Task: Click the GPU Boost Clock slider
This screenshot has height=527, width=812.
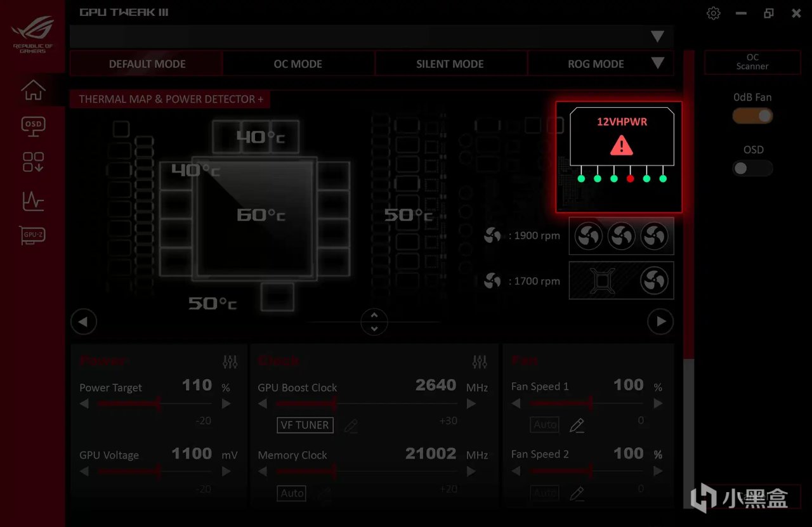Action: tap(367, 404)
